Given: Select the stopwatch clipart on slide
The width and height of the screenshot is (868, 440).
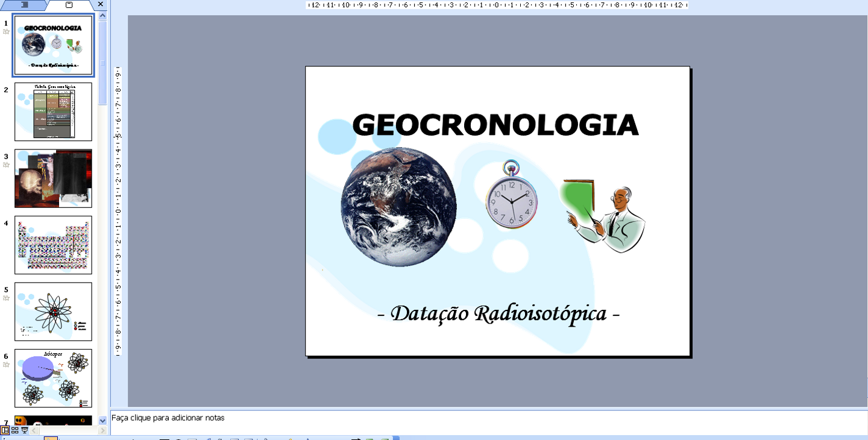Looking at the screenshot, I should click(511, 194).
